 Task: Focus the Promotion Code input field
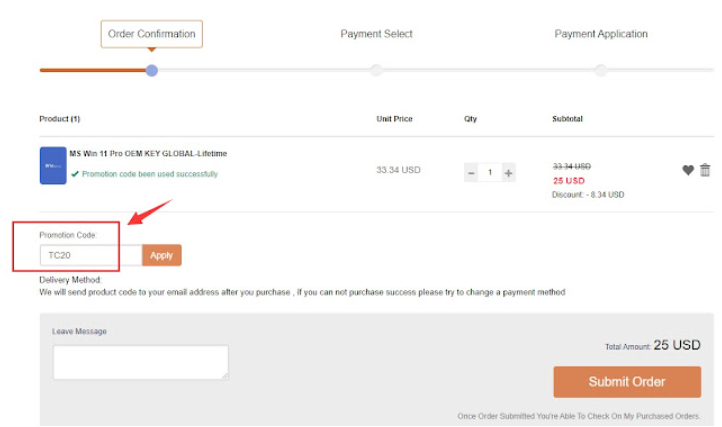click(90, 255)
